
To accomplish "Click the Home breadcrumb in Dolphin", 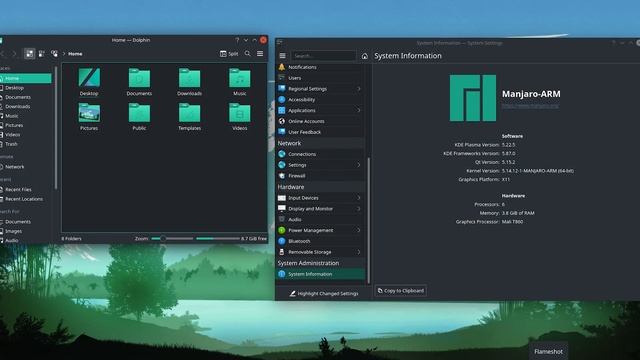I will (x=75, y=53).
